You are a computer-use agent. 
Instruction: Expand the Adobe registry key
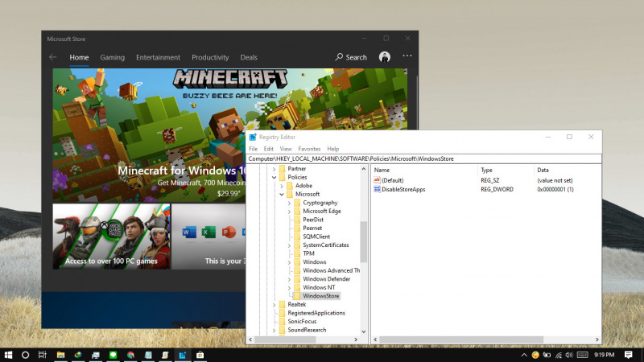(x=282, y=186)
